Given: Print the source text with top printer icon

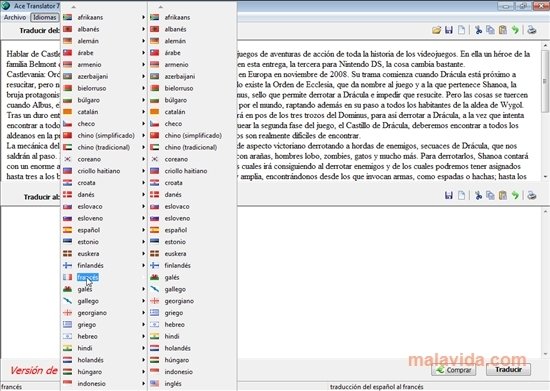Looking at the screenshot, I should point(532,30).
